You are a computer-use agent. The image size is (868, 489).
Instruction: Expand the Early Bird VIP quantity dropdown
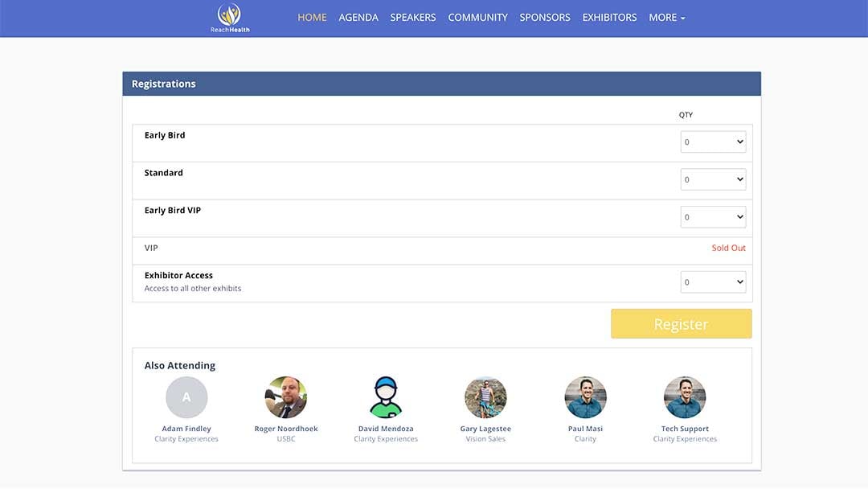coord(713,216)
